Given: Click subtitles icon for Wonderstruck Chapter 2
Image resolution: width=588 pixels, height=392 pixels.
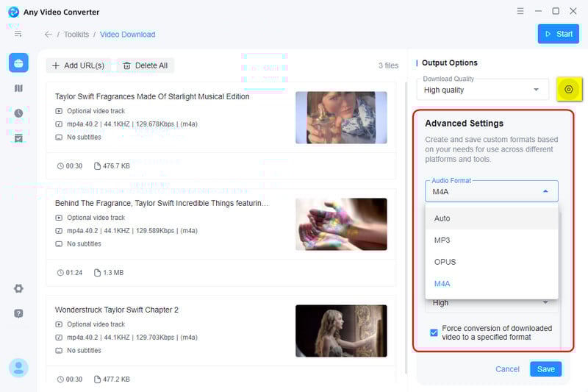Looking at the screenshot, I should [59, 350].
